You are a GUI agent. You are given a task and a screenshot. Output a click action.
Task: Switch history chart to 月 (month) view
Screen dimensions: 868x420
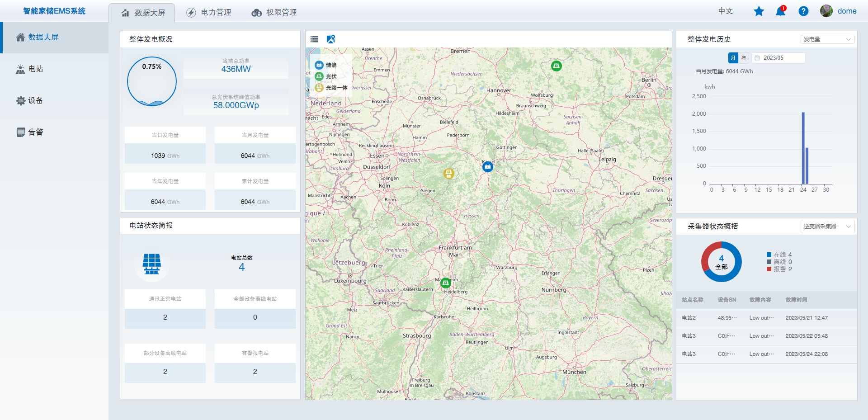733,58
